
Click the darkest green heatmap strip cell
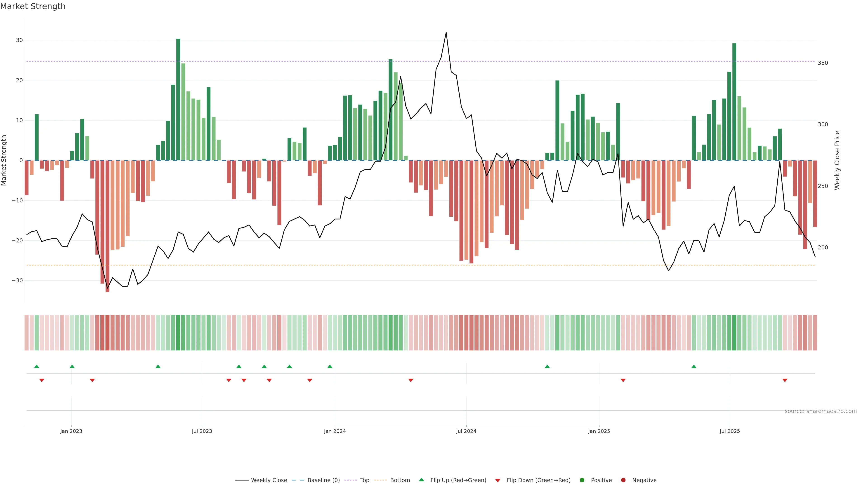[178, 333]
